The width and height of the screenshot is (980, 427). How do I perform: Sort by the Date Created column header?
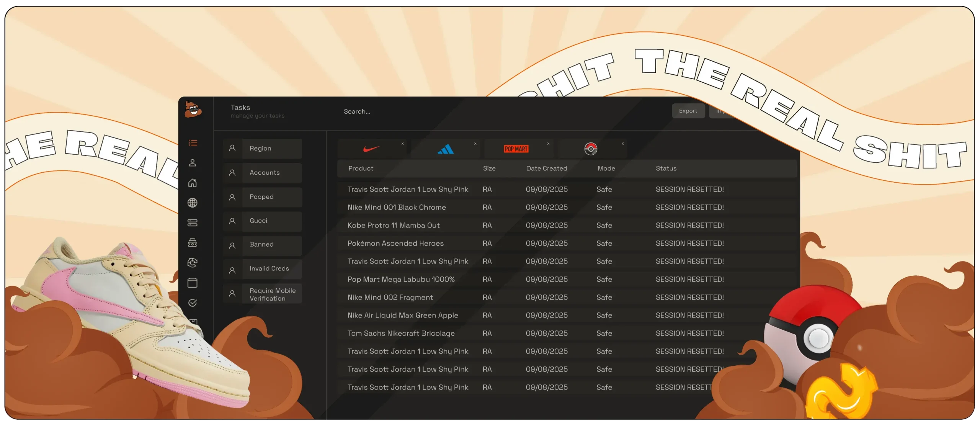[547, 169]
